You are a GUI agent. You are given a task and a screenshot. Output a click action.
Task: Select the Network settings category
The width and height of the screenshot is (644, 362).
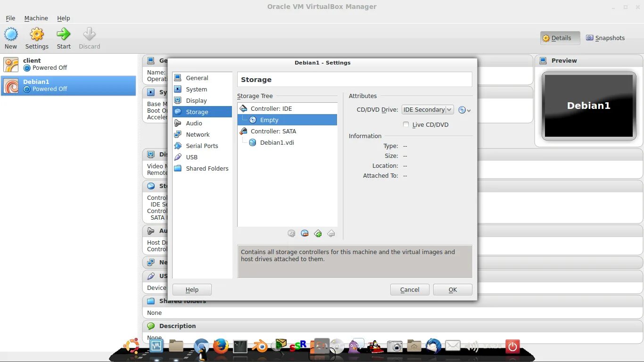[x=198, y=134]
